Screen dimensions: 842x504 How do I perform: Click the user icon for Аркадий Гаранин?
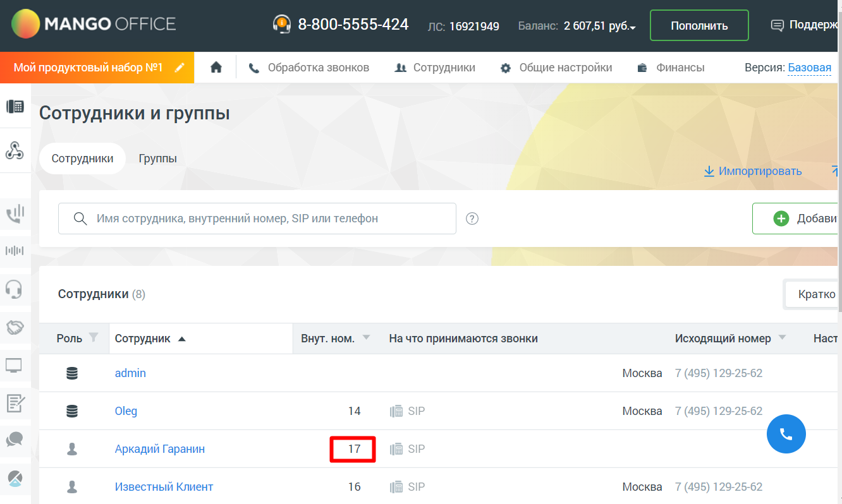[x=72, y=449]
